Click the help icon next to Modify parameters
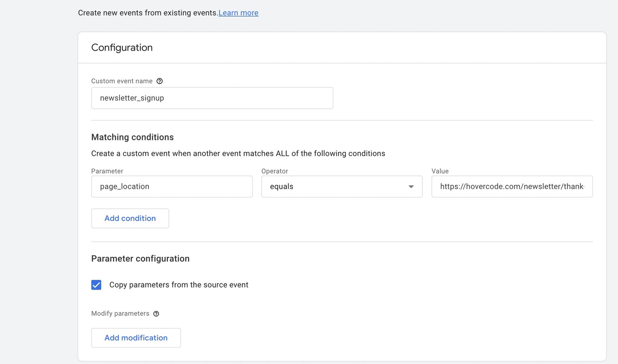The width and height of the screenshot is (618, 364). coord(156,313)
